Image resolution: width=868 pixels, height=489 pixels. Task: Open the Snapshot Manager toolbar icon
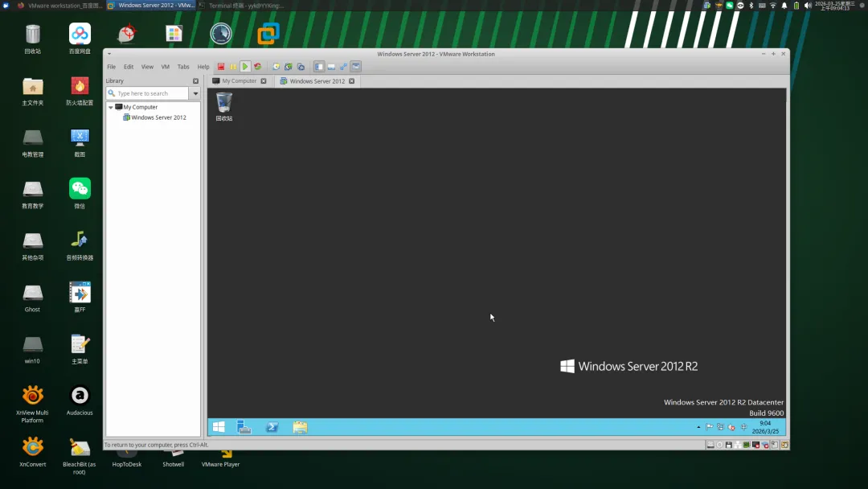point(301,67)
